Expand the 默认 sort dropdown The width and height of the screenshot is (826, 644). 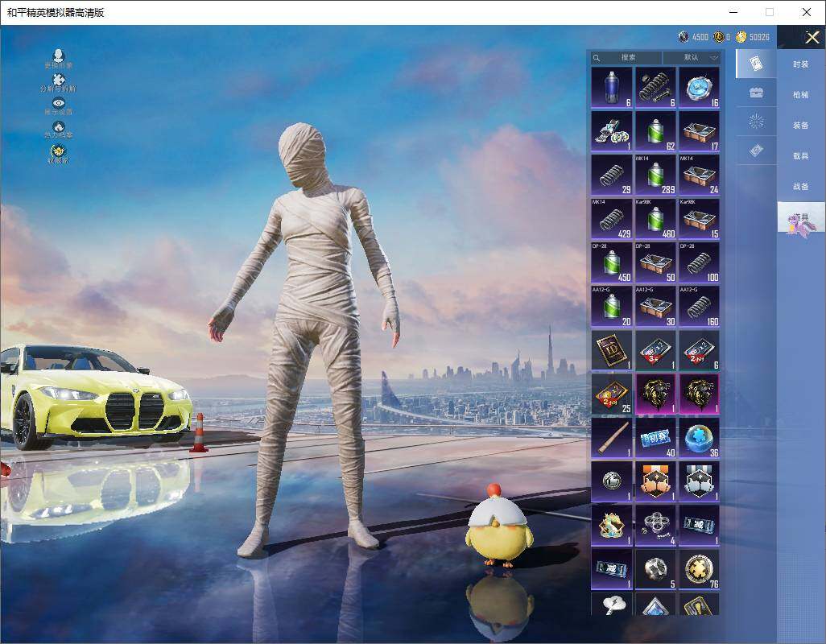691,57
